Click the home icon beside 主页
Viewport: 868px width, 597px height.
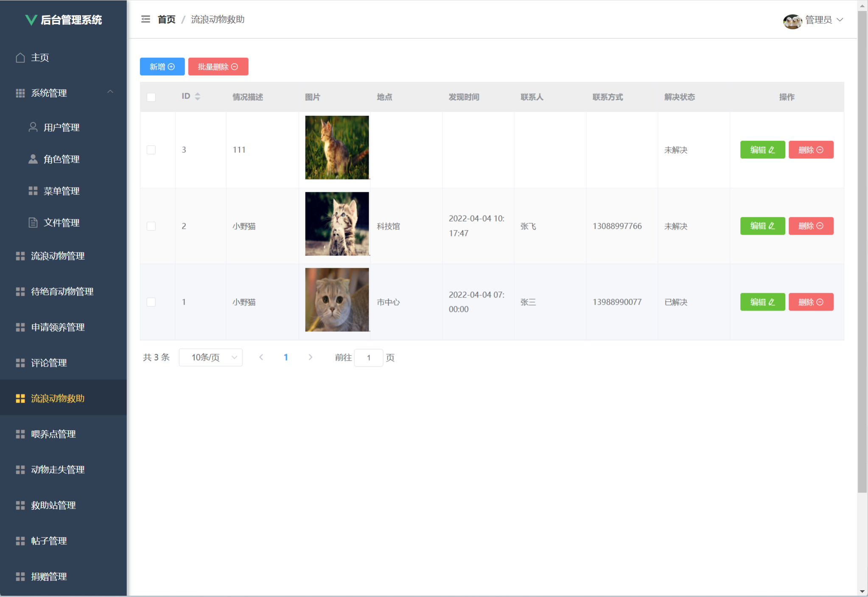(x=20, y=58)
